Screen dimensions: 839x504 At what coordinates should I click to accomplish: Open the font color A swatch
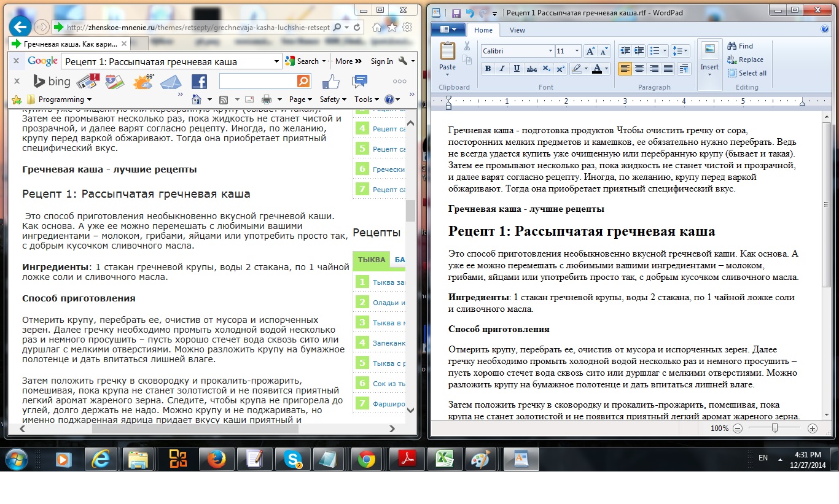597,69
